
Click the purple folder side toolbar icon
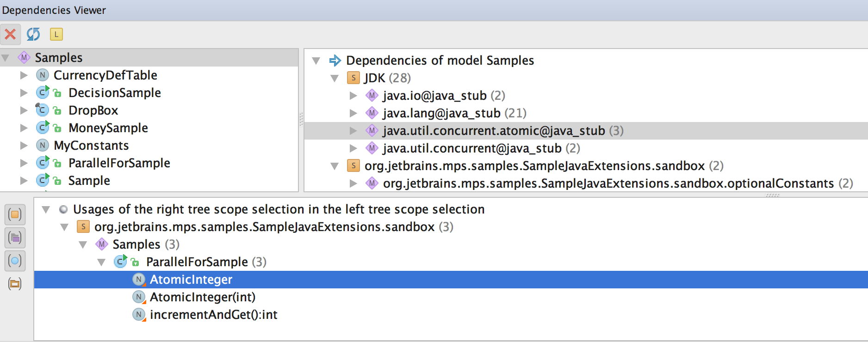click(x=15, y=238)
